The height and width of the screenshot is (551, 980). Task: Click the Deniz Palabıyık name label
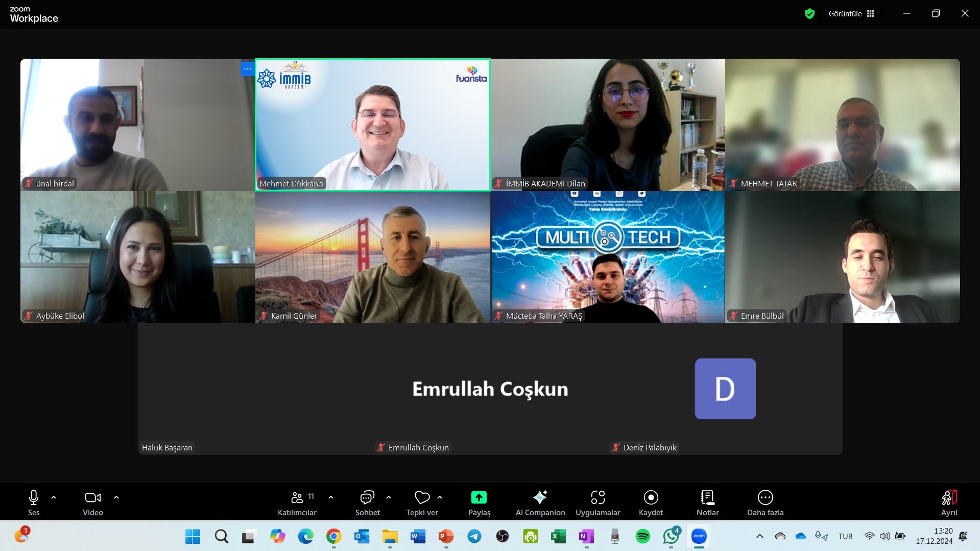click(644, 447)
